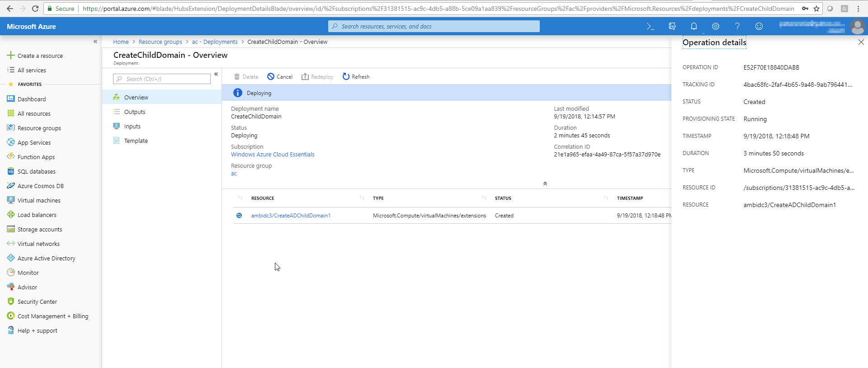Sort table by Resource column

(x=263, y=198)
